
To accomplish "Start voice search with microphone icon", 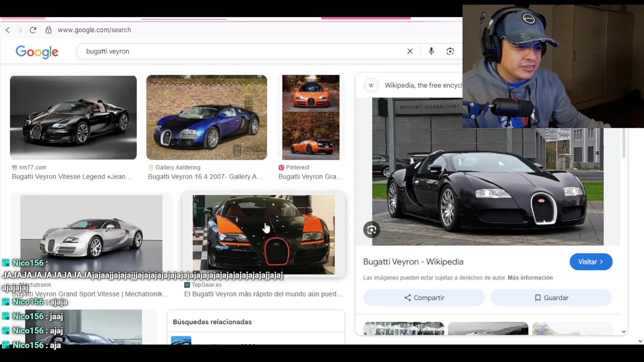I will (431, 51).
